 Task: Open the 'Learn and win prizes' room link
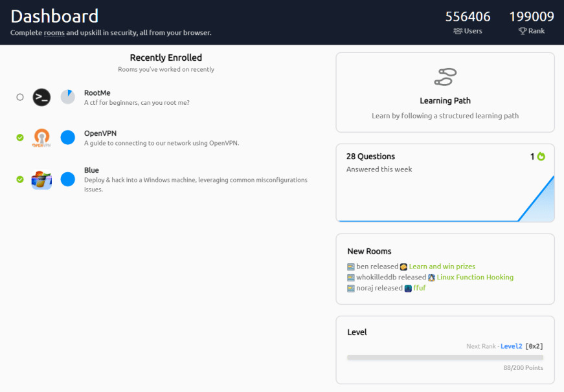tap(442, 267)
